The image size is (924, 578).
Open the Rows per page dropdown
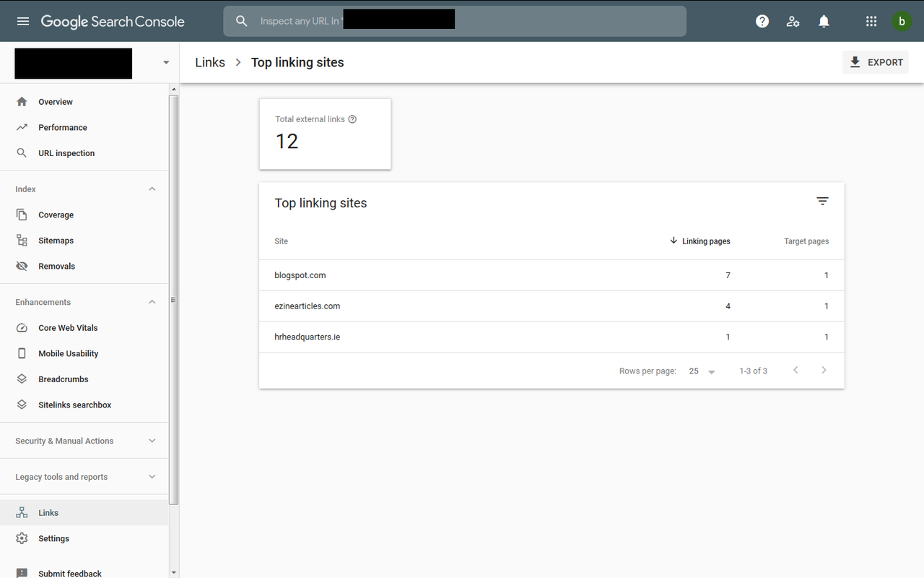click(x=702, y=371)
